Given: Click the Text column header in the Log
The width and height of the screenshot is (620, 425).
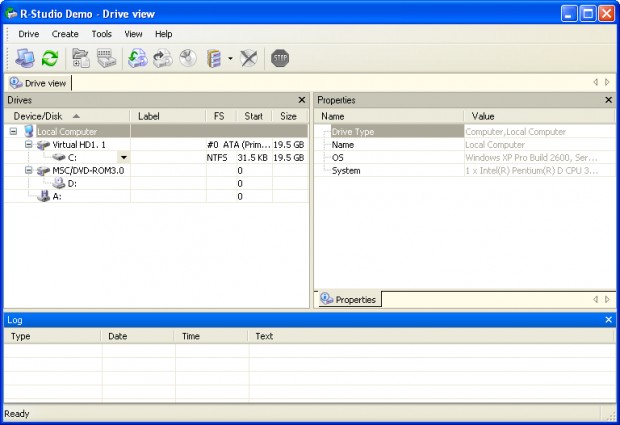Looking at the screenshot, I should (x=431, y=336).
